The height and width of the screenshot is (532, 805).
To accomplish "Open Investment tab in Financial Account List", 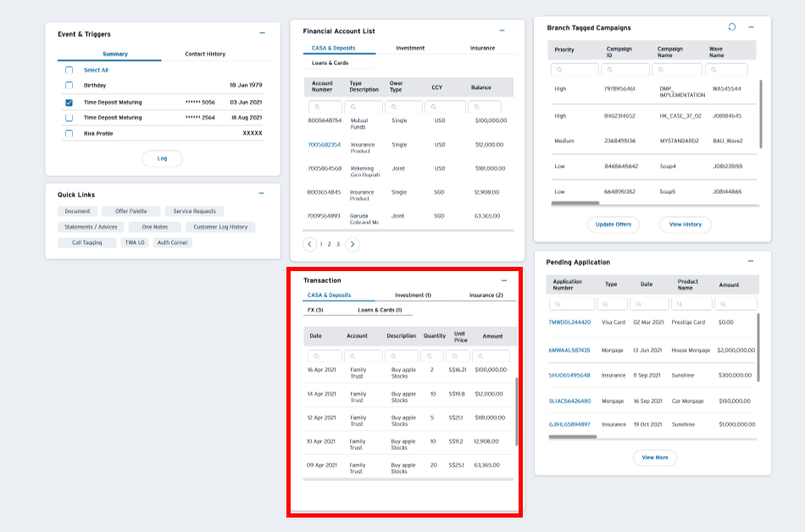I will click(410, 48).
